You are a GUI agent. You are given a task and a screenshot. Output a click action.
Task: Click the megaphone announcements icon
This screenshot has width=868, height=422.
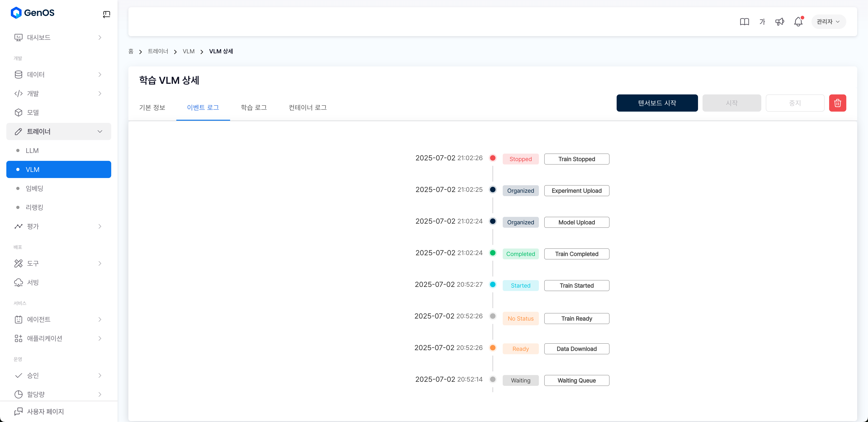[779, 22]
